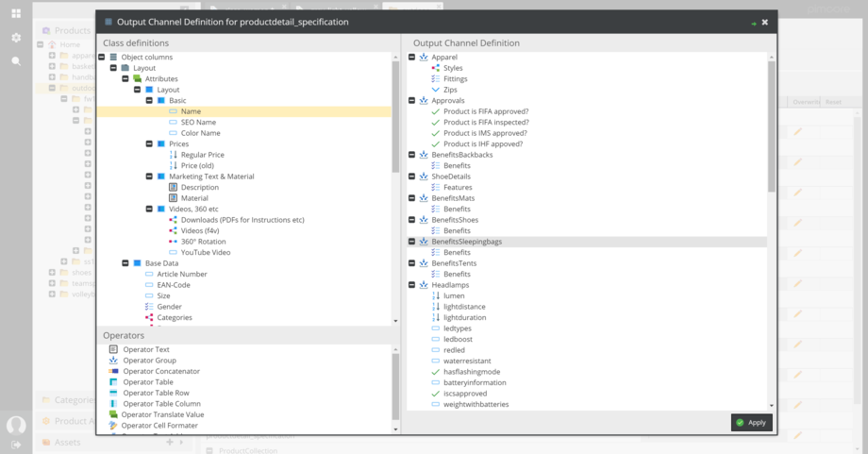Click the Apply button

pos(751,423)
